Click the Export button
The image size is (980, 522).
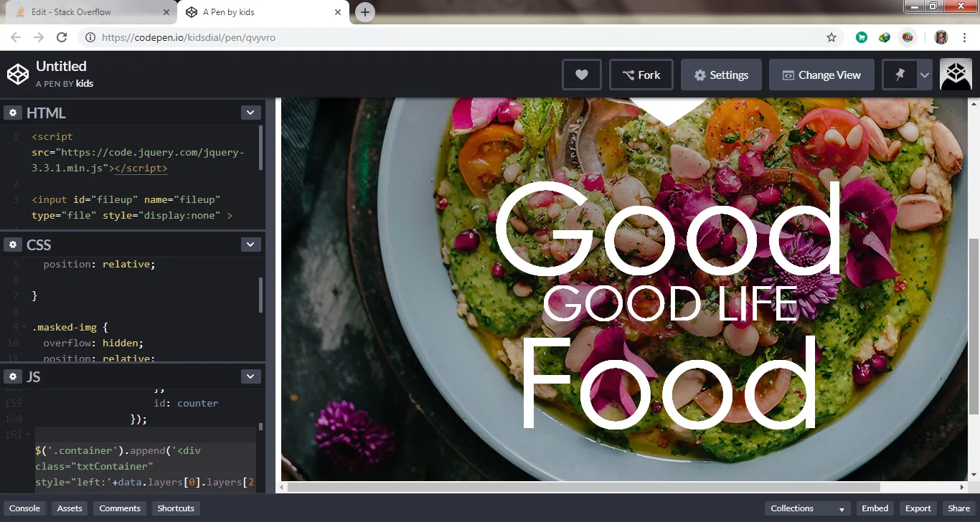point(918,508)
